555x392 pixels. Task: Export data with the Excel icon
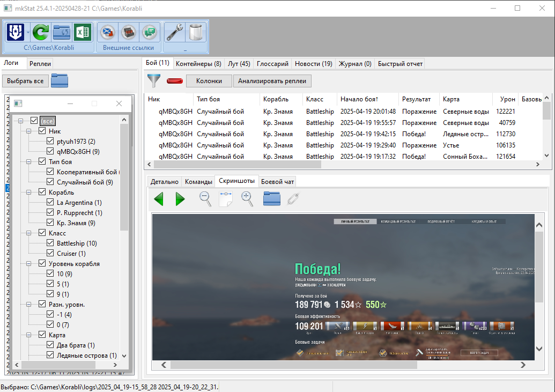(x=83, y=32)
